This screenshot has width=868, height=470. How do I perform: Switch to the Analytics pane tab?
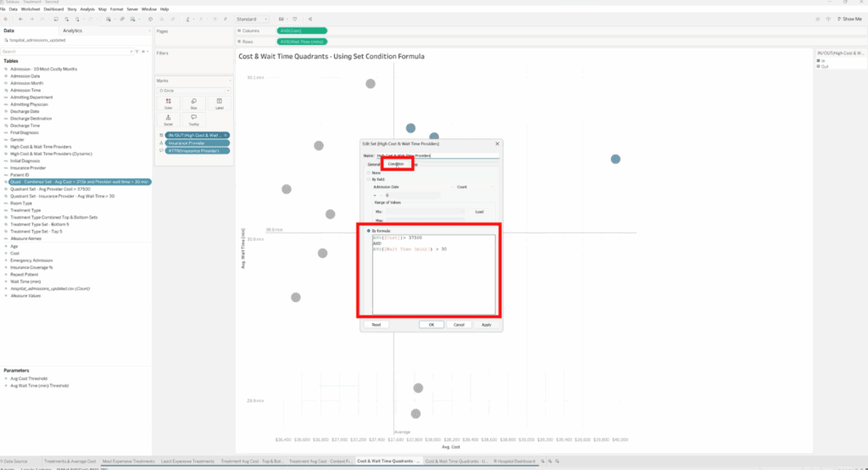coord(73,31)
